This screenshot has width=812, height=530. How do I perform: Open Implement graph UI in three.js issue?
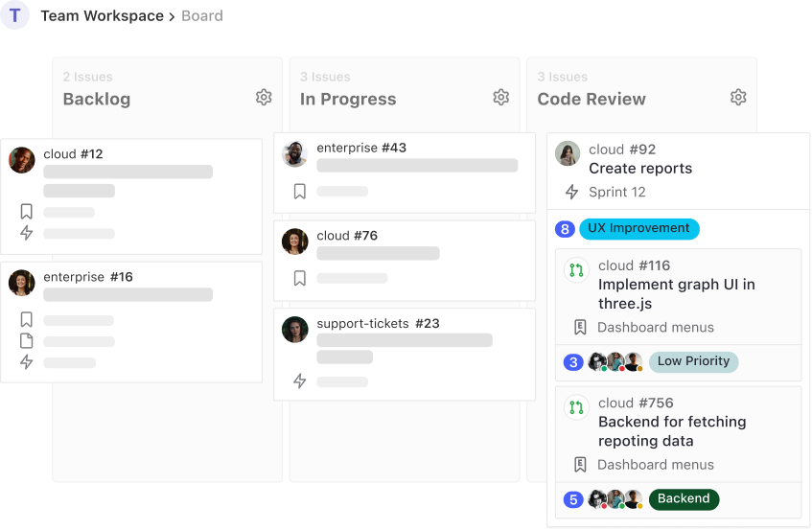676,293
